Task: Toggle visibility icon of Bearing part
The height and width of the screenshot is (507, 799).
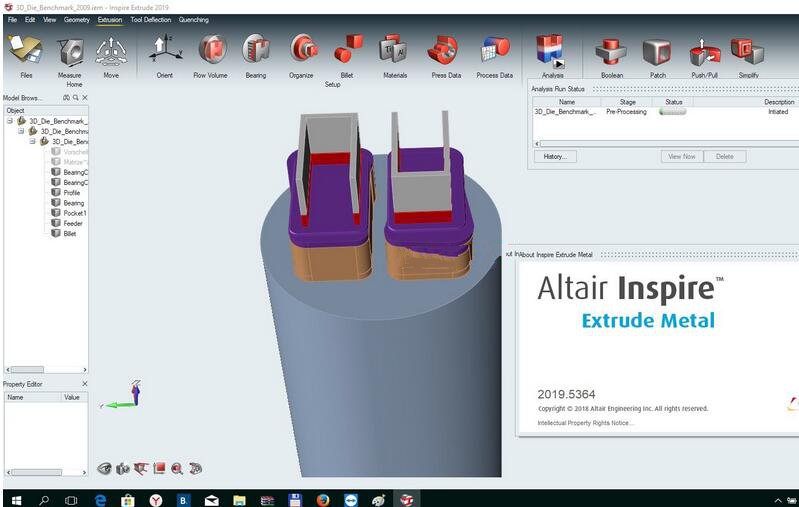Action: [x=56, y=202]
